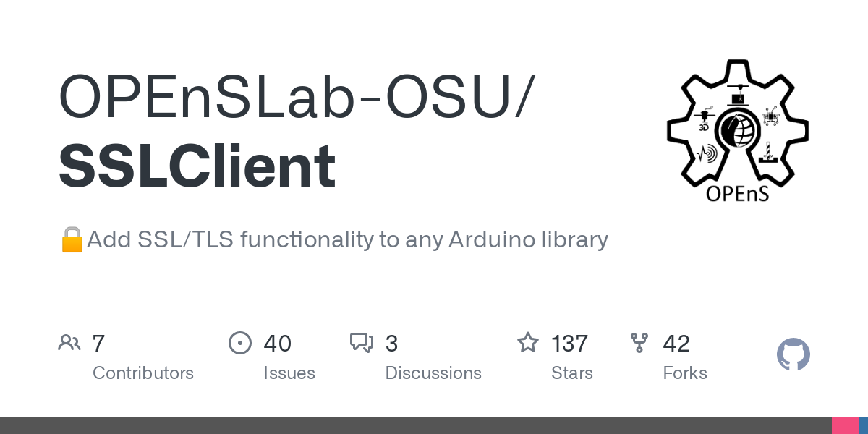Click the 42 forks count
868x434 pixels.
point(676,343)
